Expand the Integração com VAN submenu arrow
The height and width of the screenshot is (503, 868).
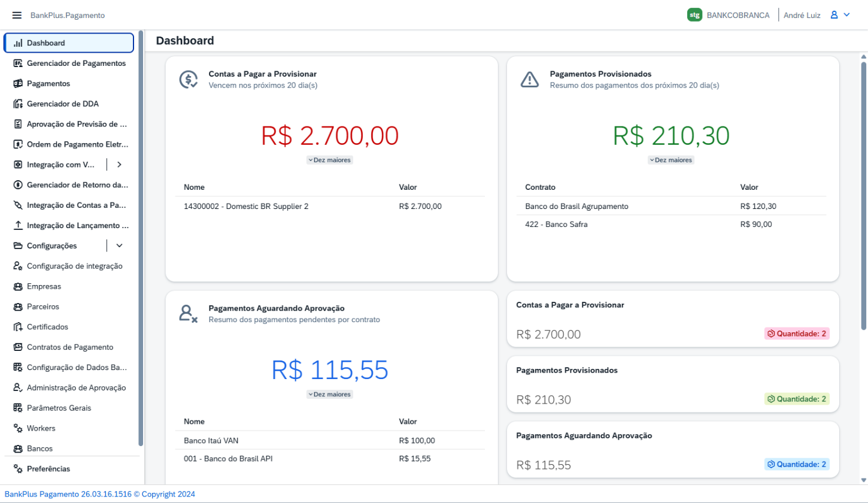pyautogui.click(x=119, y=164)
